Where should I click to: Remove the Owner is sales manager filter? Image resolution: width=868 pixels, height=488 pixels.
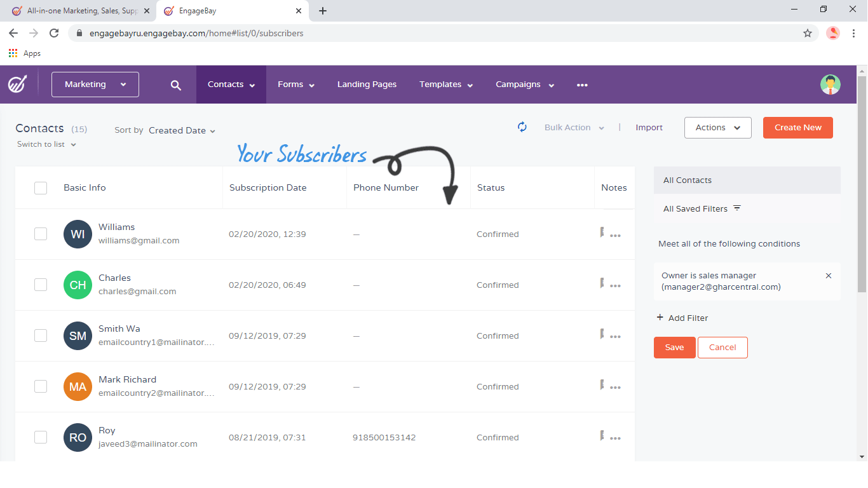[x=829, y=276]
